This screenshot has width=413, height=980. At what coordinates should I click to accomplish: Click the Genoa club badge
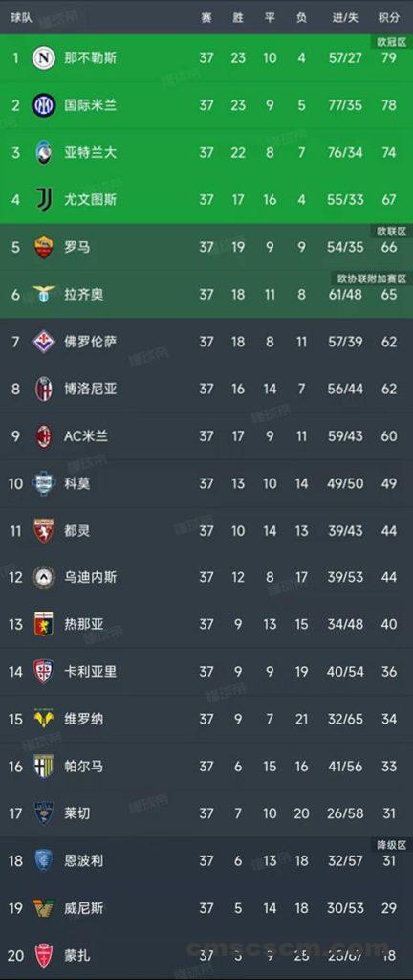[x=44, y=624]
